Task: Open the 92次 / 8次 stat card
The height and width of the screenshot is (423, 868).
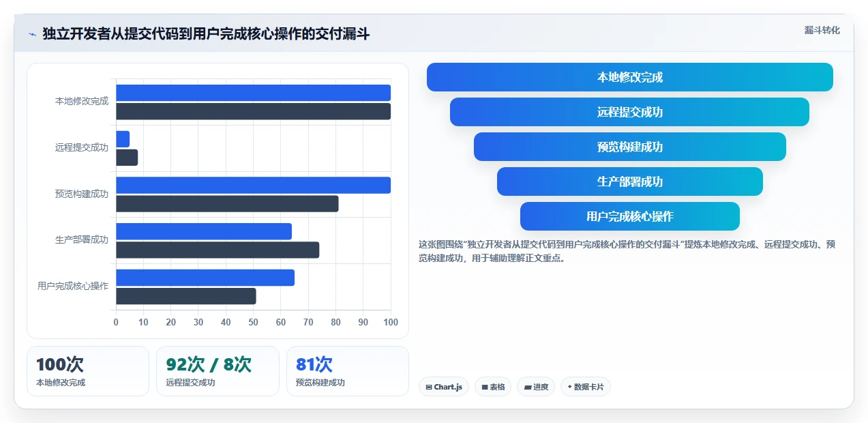Action: tap(218, 371)
